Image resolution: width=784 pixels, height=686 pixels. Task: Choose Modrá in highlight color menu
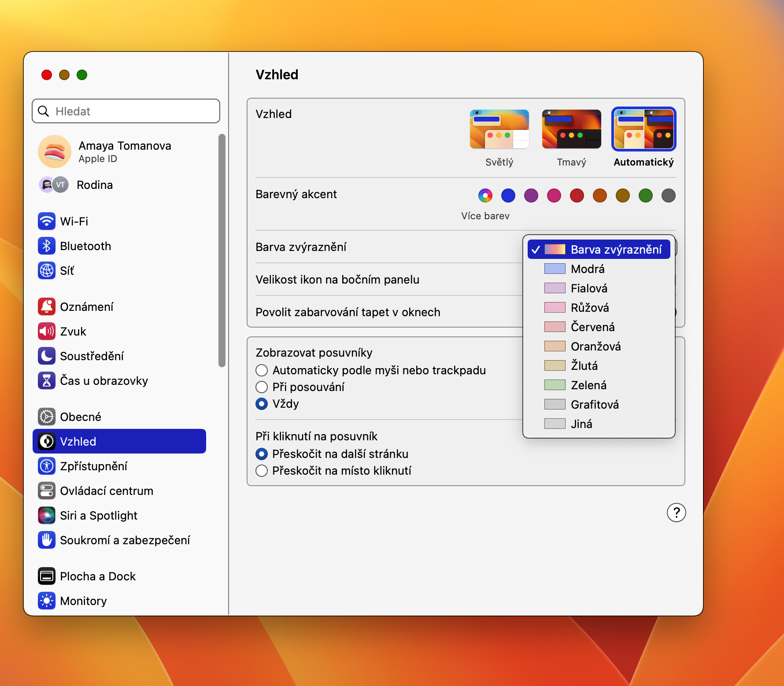click(599, 269)
